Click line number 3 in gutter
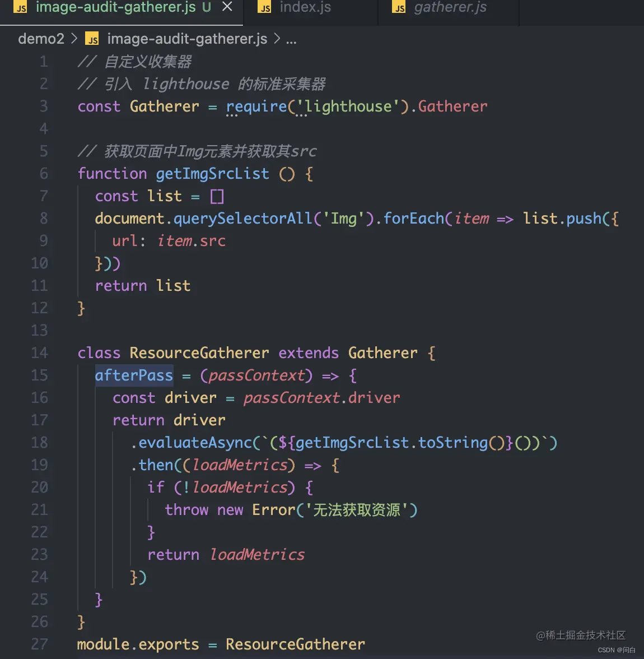 point(44,106)
